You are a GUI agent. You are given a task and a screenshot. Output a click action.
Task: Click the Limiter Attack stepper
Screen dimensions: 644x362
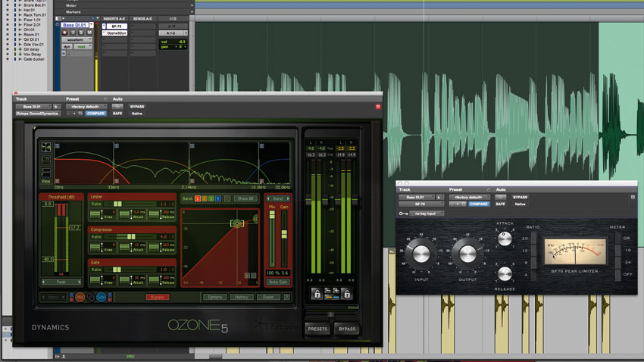tap(133, 214)
